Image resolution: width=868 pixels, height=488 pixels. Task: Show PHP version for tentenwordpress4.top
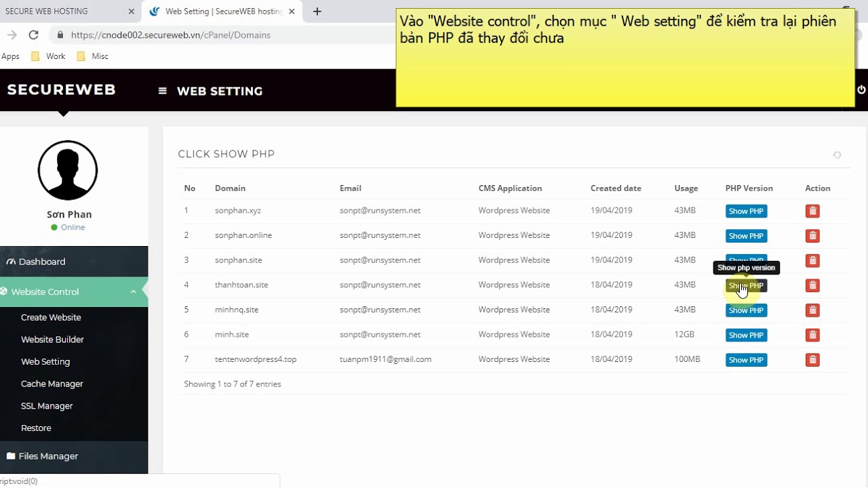click(x=746, y=360)
